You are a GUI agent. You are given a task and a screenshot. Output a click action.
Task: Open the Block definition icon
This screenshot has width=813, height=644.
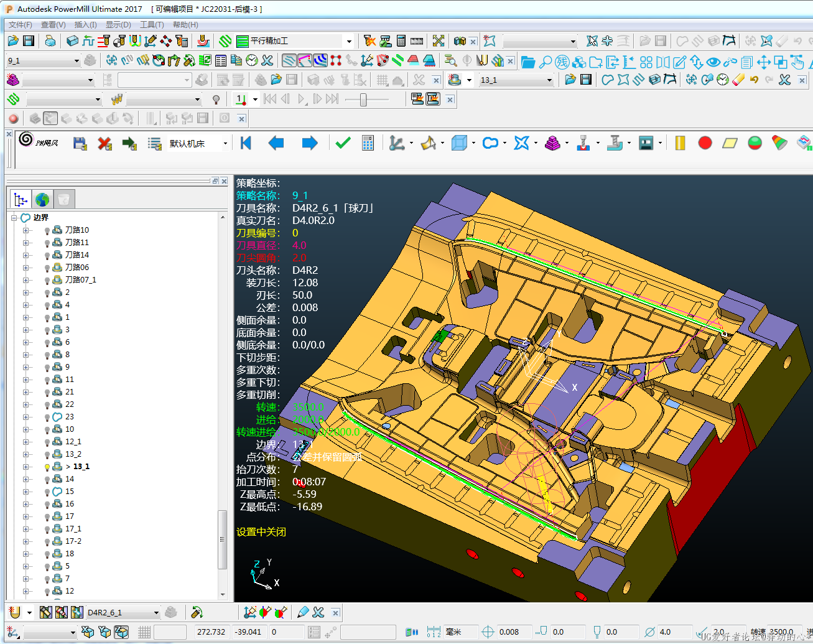tap(73, 41)
